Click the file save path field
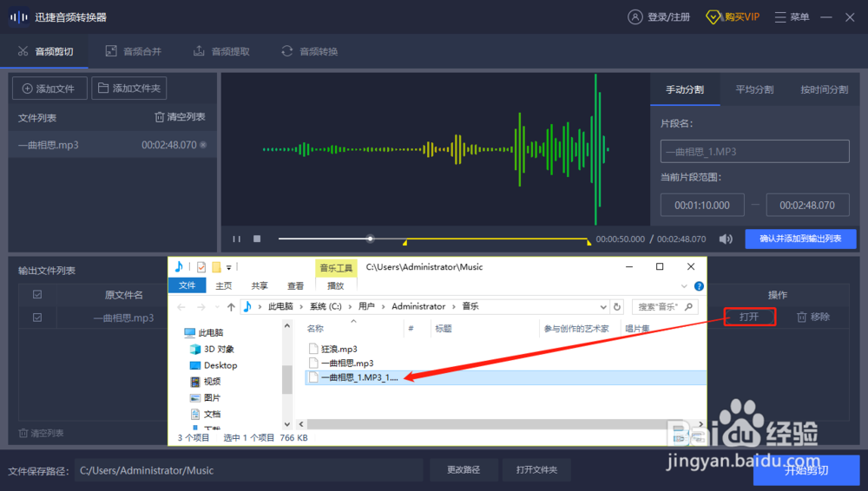 [248, 470]
